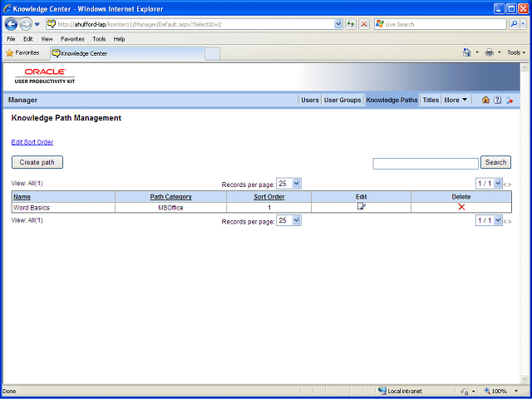The height and width of the screenshot is (399, 532).
Task: Click the edit icon for Word Basics
Action: point(362,206)
